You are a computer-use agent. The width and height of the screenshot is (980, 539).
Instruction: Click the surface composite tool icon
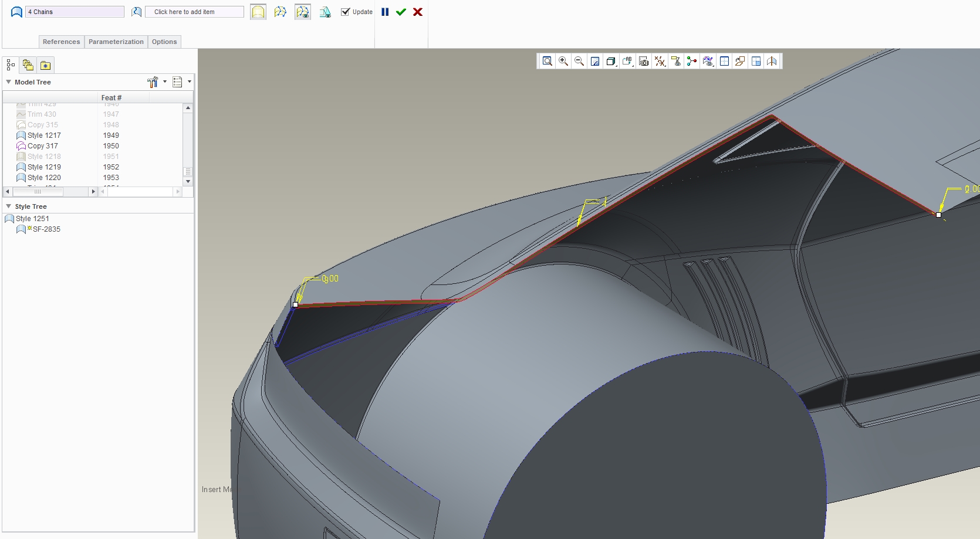[x=325, y=12]
